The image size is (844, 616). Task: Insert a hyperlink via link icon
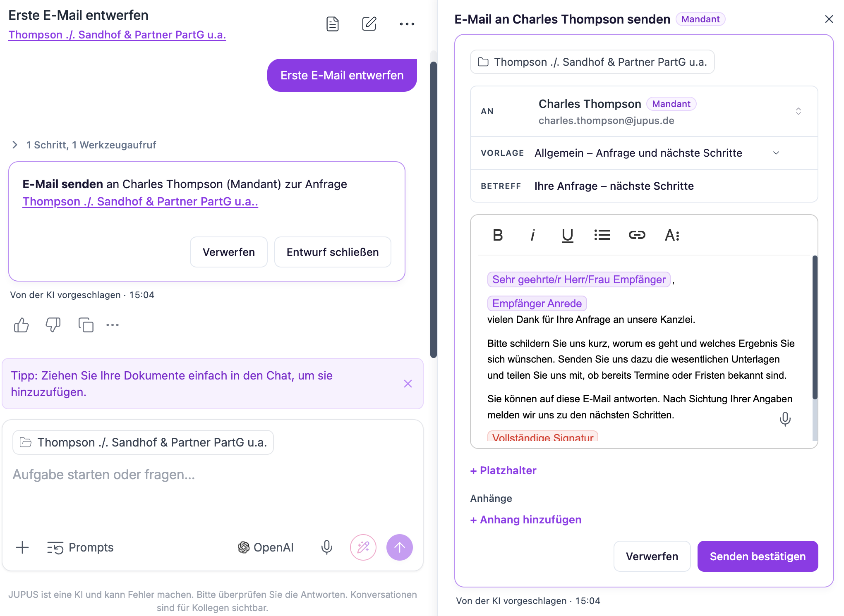[637, 235]
